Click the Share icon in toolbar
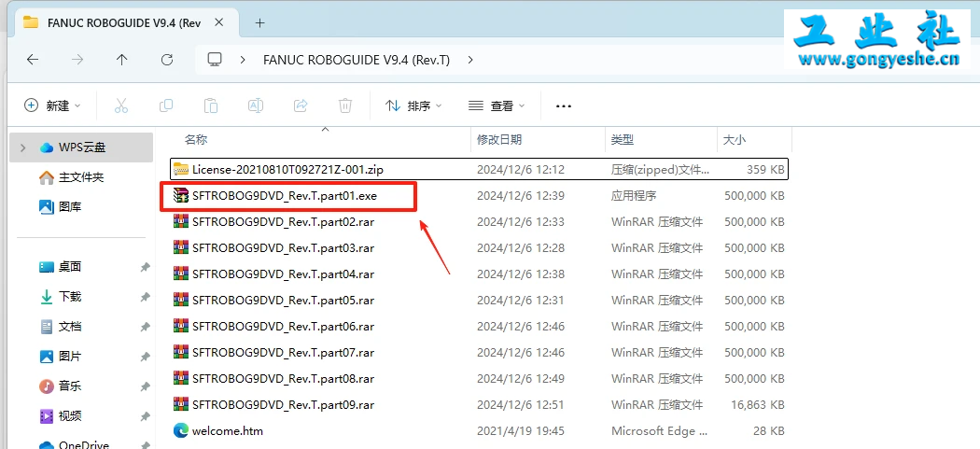 click(301, 105)
